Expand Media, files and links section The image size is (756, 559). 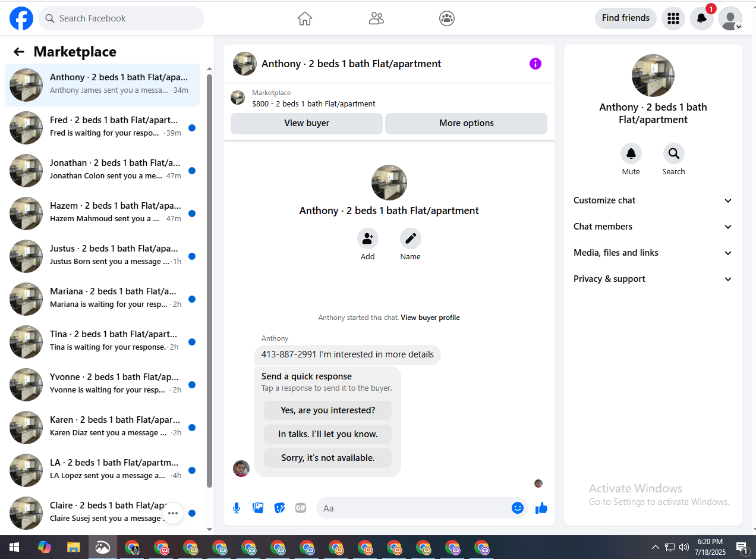pyautogui.click(x=653, y=253)
